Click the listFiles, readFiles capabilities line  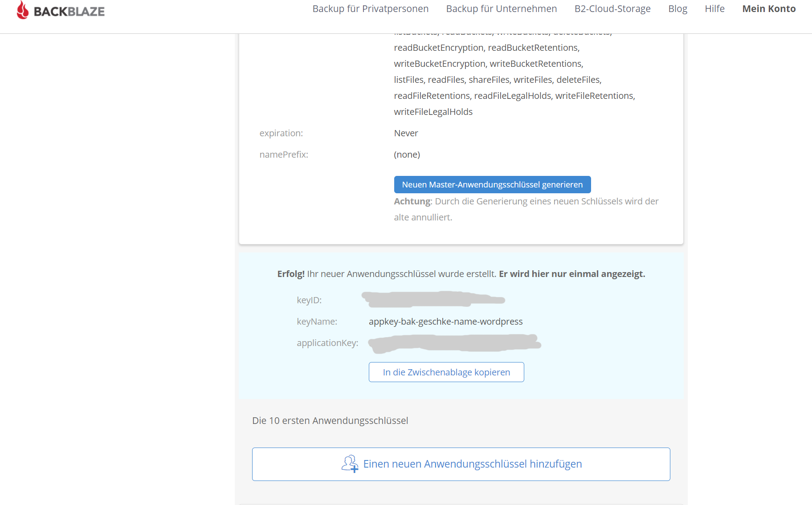(x=498, y=80)
